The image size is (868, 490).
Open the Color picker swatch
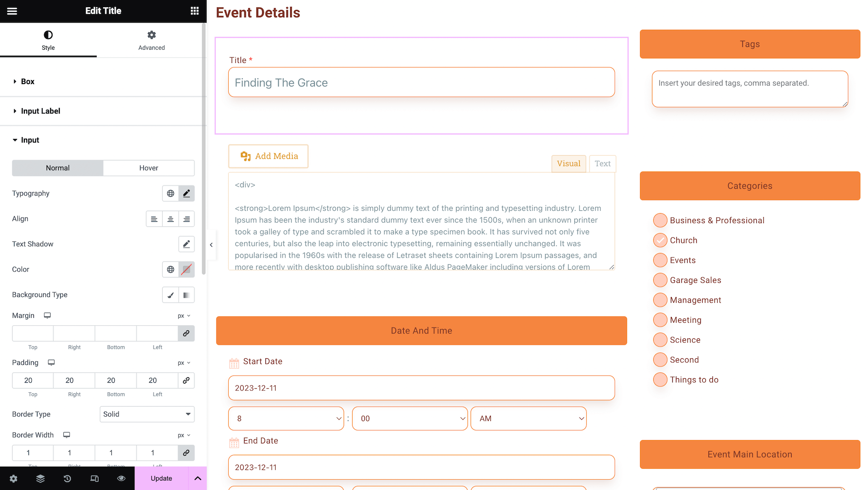[186, 270]
